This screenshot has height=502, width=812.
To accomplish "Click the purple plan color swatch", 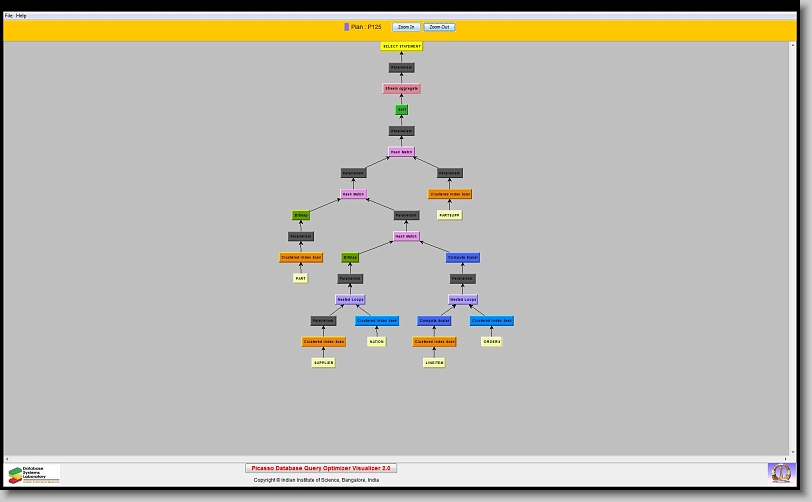I will (x=347, y=27).
